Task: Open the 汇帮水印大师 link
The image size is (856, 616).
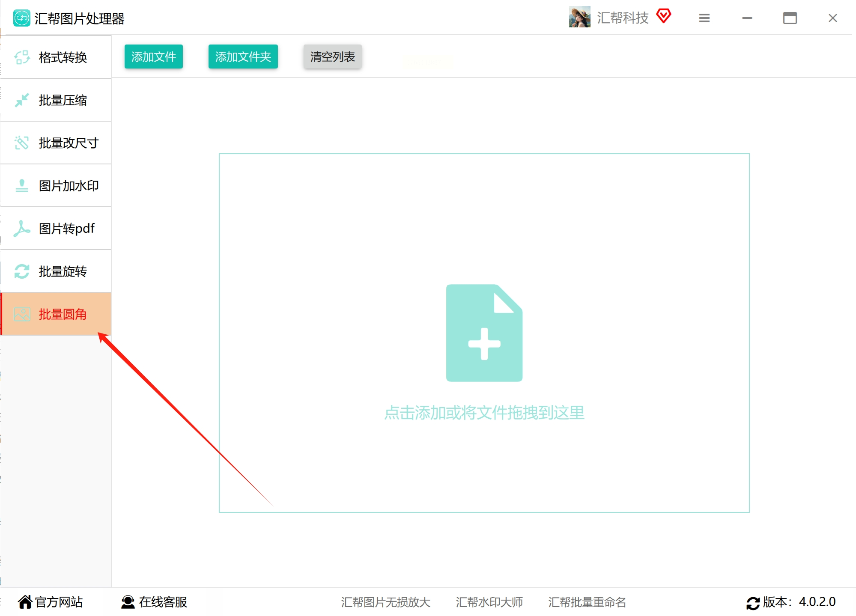Action: (489, 602)
